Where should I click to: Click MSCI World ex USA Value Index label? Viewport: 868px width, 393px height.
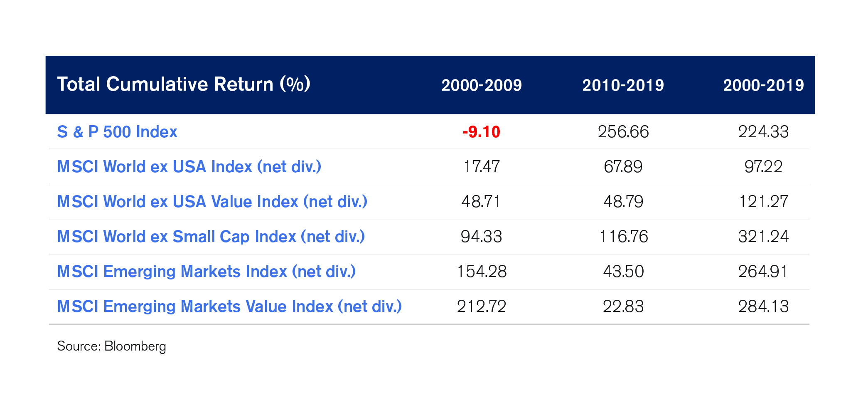tap(212, 202)
